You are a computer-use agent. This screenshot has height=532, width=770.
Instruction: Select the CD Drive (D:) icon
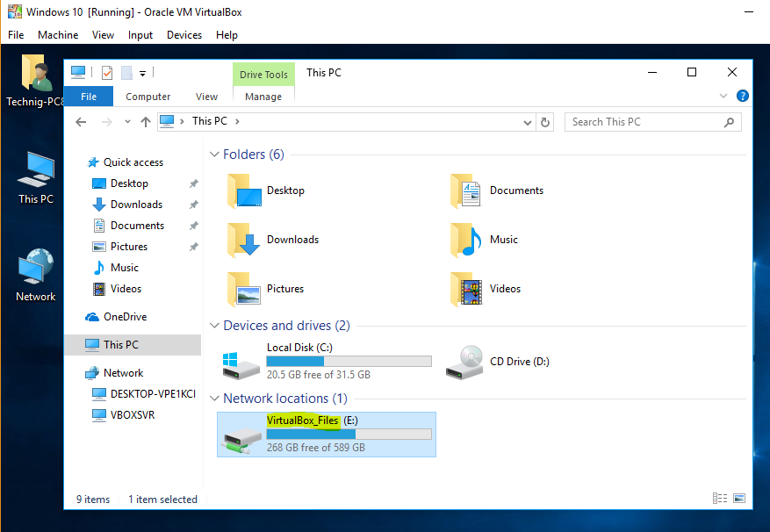464,361
